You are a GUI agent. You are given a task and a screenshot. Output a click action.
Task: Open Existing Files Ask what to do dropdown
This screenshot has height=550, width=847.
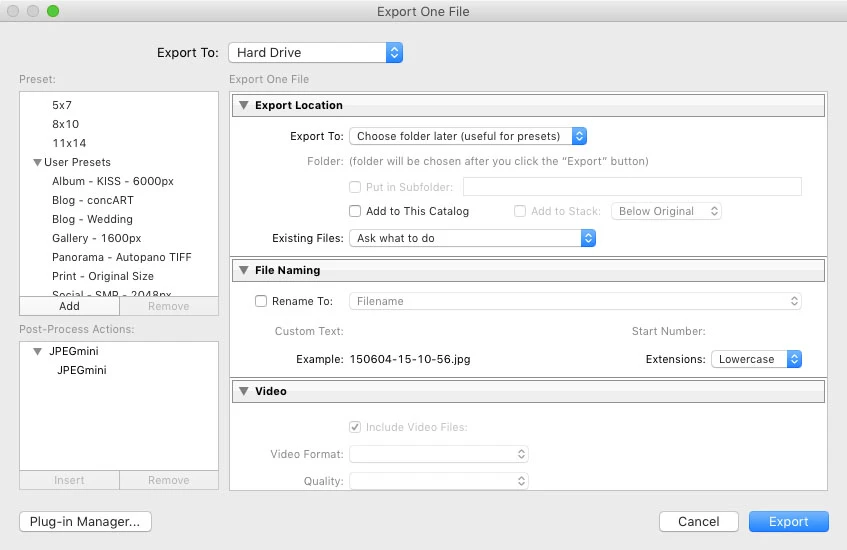[472, 238]
